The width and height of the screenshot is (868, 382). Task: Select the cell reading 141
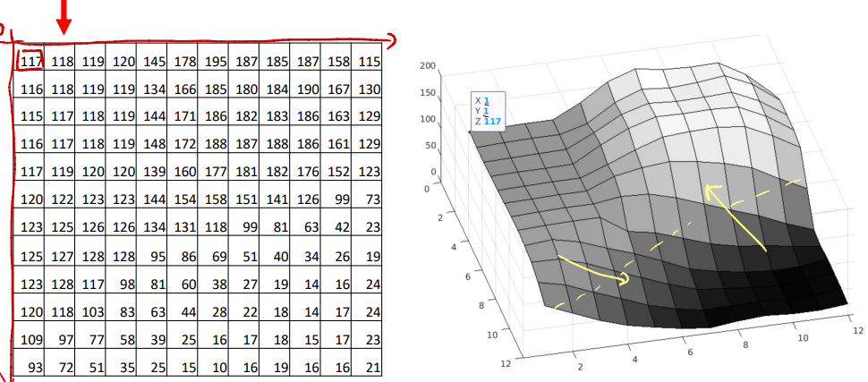click(275, 195)
